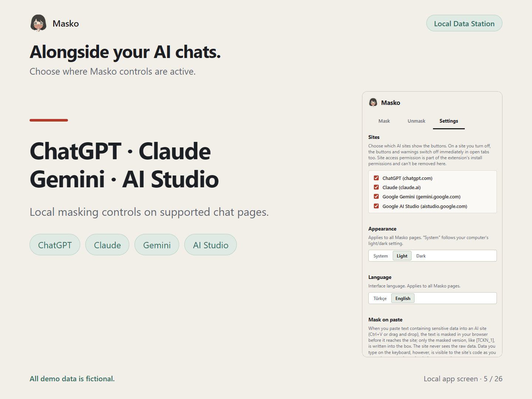Click the Mask on paste heading
Viewport: 532px width, 399px height.
[x=385, y=320]
